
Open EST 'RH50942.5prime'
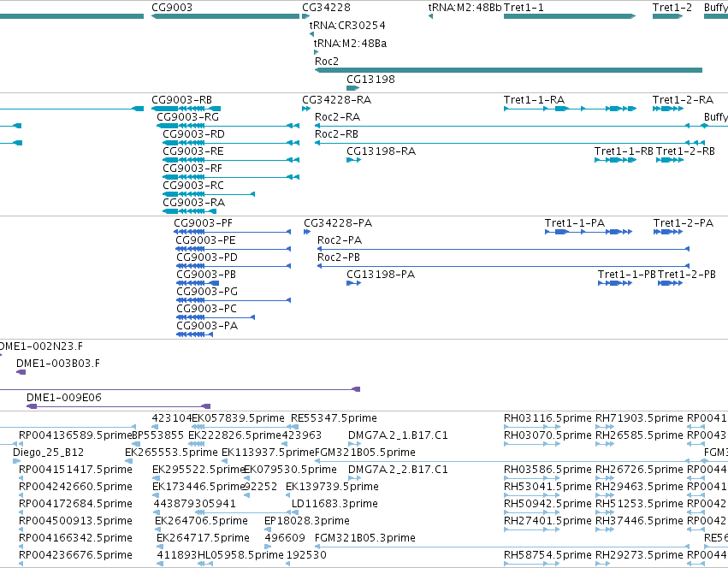point(547,504)
